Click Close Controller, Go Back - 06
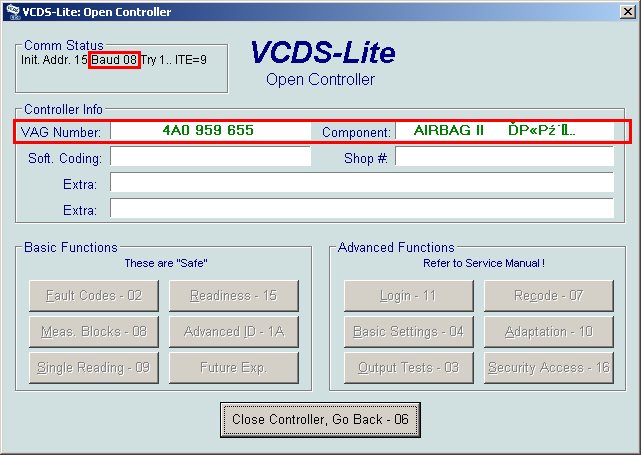This screenshot has width=641, height=455. pos(320,419)
